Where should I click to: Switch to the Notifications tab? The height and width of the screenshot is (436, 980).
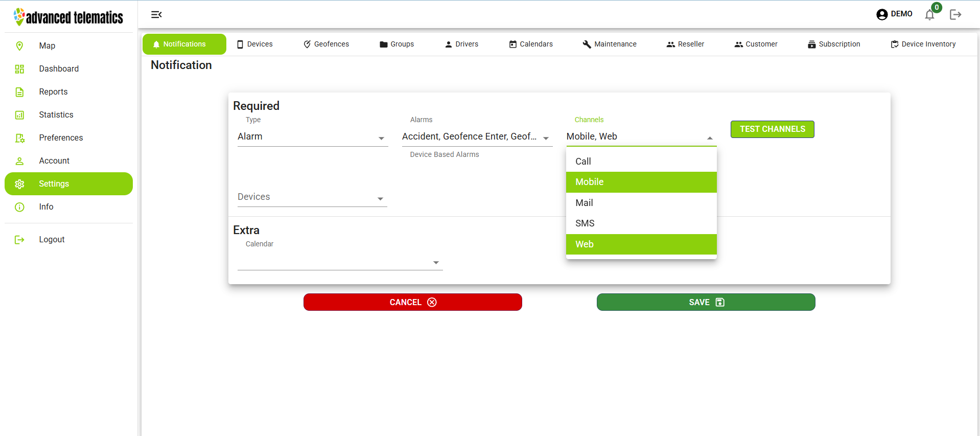click(184, 44)
